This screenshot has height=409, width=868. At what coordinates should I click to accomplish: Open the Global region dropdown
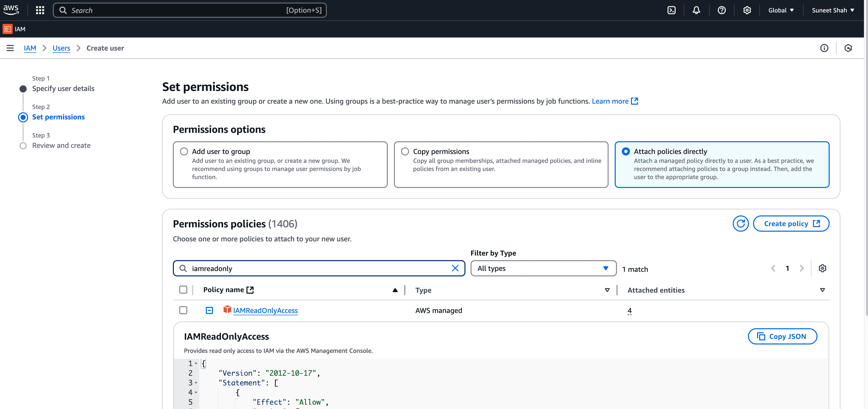click(781, 10)
